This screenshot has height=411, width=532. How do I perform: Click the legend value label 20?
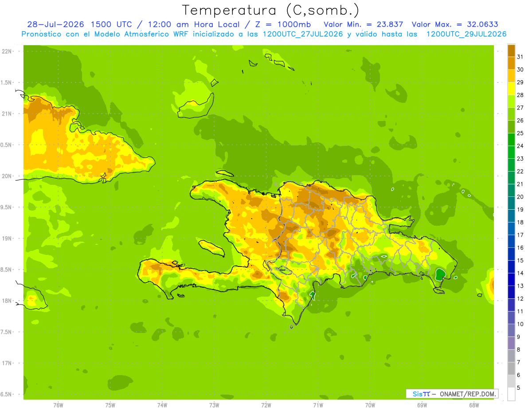pyautogui.click(x=520, y=197)
